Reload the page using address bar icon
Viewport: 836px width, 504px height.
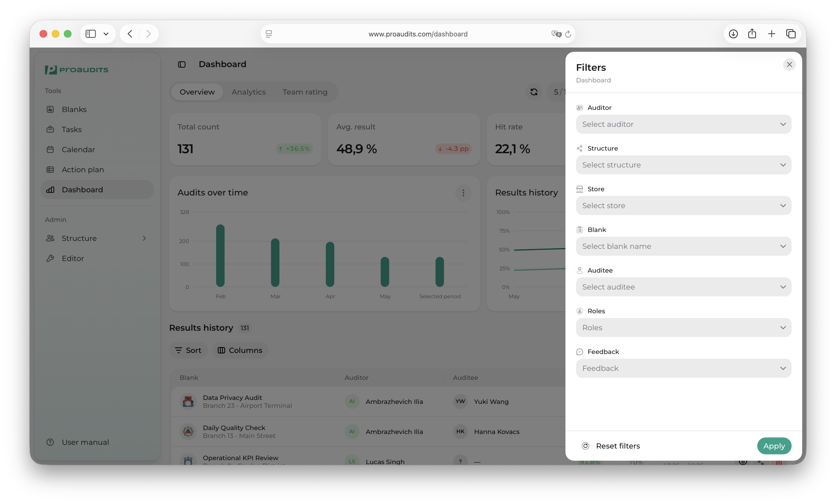[x=568, y=34]
